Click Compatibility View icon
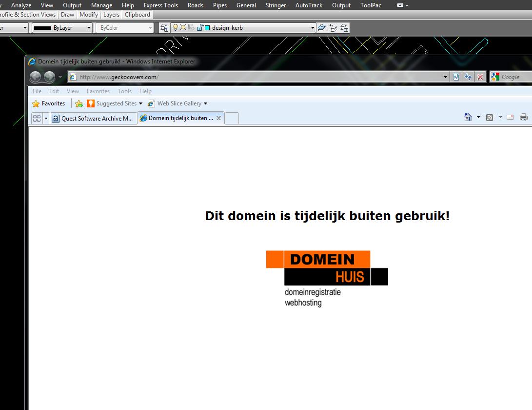The width and height of the screenshot is (532, 410). [456, 77]
